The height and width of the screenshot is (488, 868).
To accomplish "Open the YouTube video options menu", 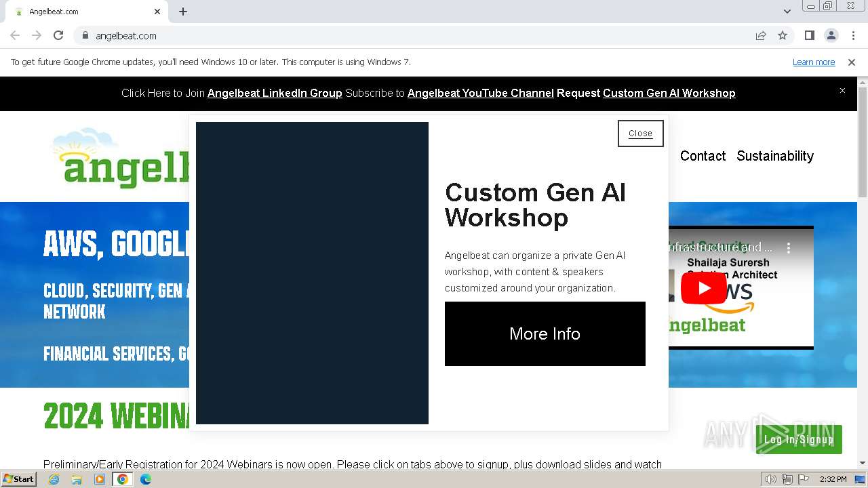I will tap(789, 248).
